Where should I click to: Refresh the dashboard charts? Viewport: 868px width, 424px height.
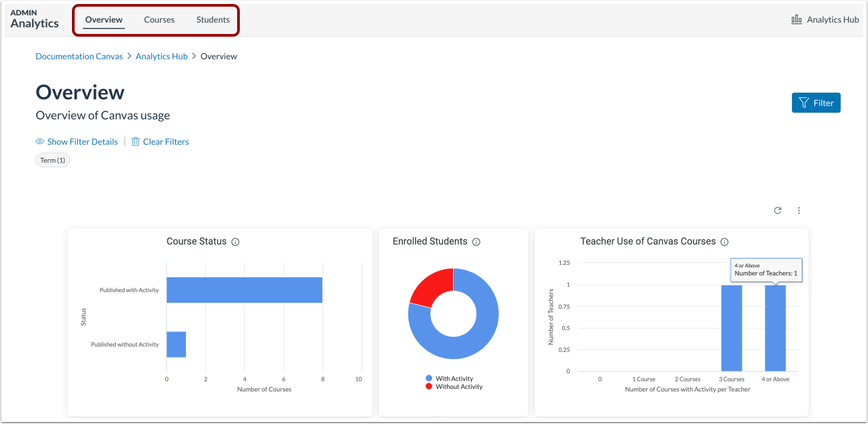click(x=777, y=210)
